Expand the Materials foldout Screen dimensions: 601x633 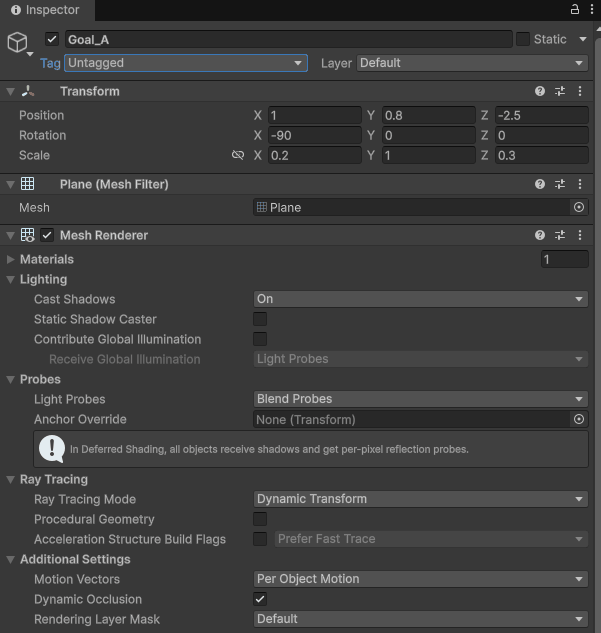tap(11, 259)
